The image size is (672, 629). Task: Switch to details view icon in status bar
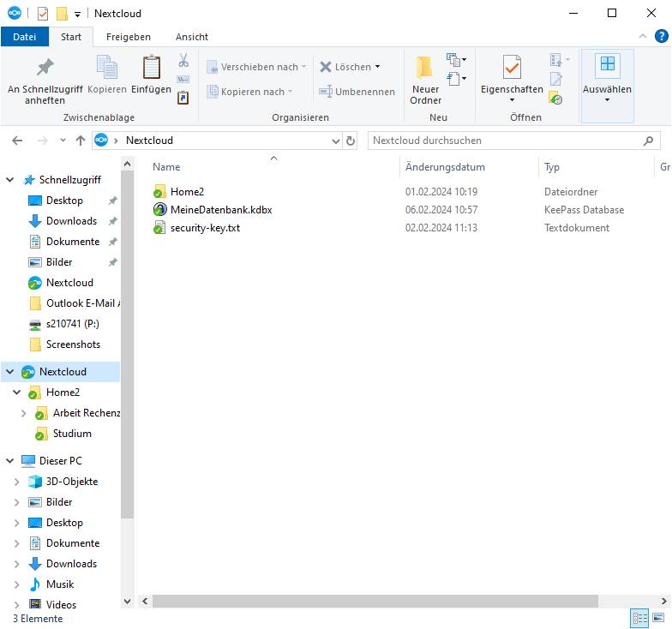coord(639,618)
